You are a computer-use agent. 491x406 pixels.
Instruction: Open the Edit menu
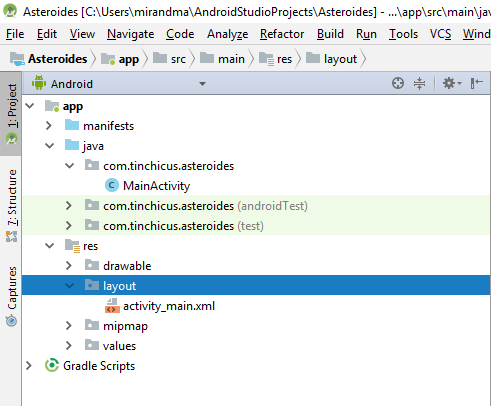(x=47, y=34)
